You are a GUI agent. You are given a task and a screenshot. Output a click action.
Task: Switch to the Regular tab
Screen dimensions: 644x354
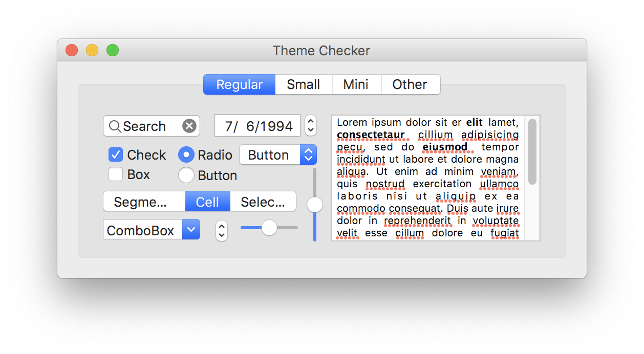point(239,84)
